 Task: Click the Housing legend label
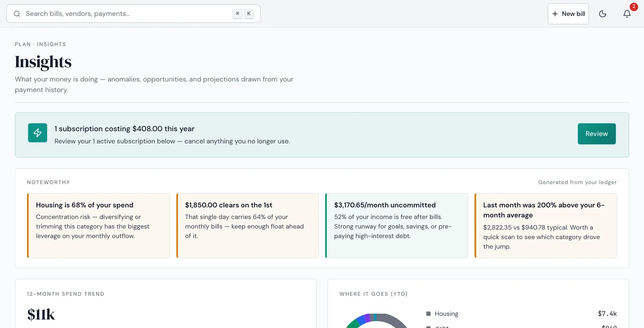[x=447, y=314]
